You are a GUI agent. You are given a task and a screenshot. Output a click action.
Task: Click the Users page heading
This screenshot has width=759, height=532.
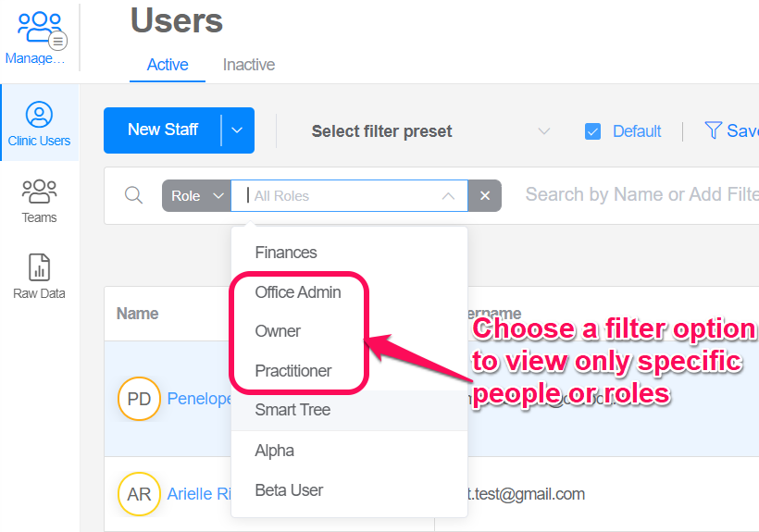pyautogui.click(x=177, y=20)
